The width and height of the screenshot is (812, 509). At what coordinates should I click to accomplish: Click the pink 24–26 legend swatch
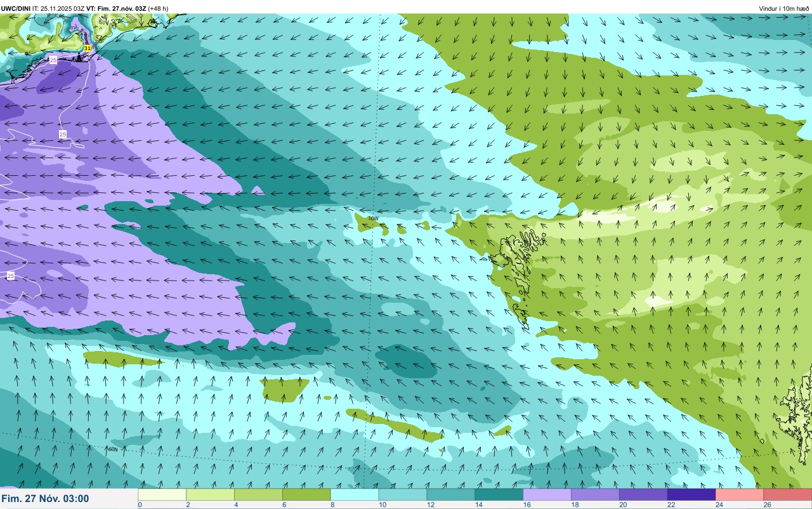(x=740, y=494)
